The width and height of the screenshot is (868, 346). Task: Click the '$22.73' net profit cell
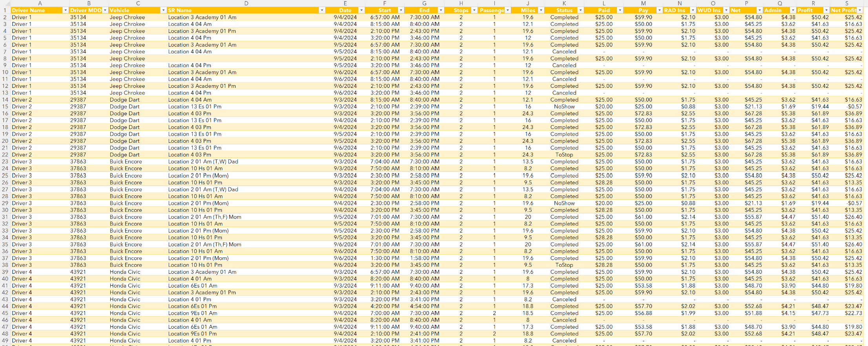tap(846, 313)
